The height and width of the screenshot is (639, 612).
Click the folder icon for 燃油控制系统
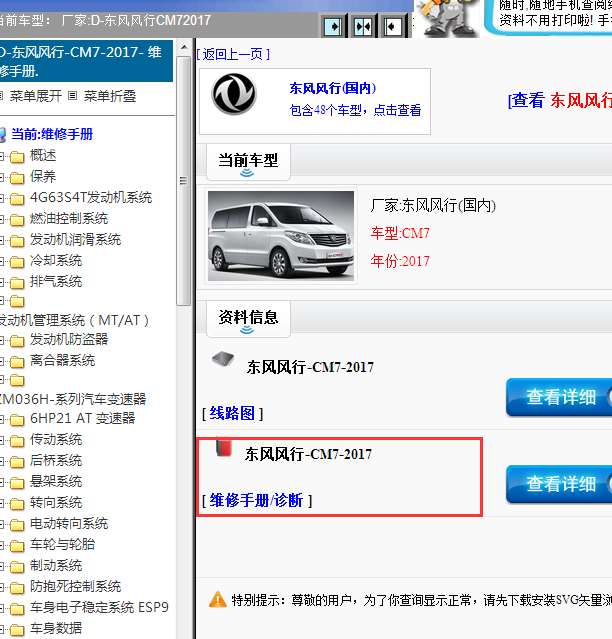pos(17,220)
